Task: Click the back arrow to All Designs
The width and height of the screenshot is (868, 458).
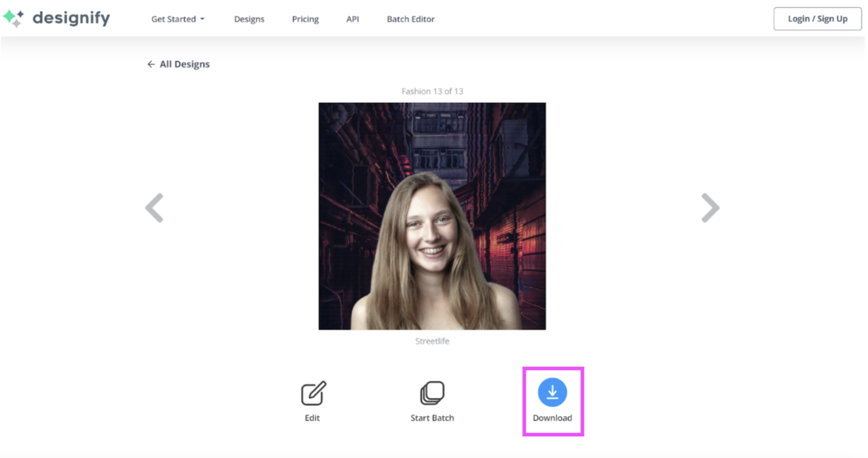Action: (150, 64)
